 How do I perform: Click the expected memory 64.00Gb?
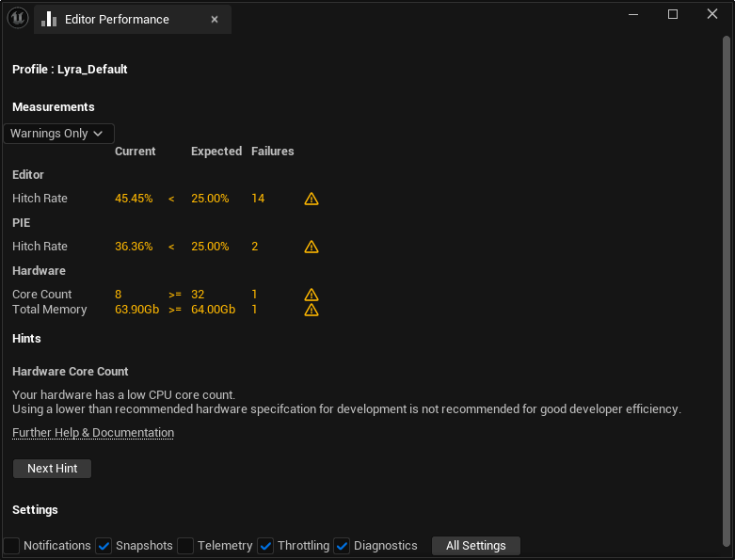[214, 310]
